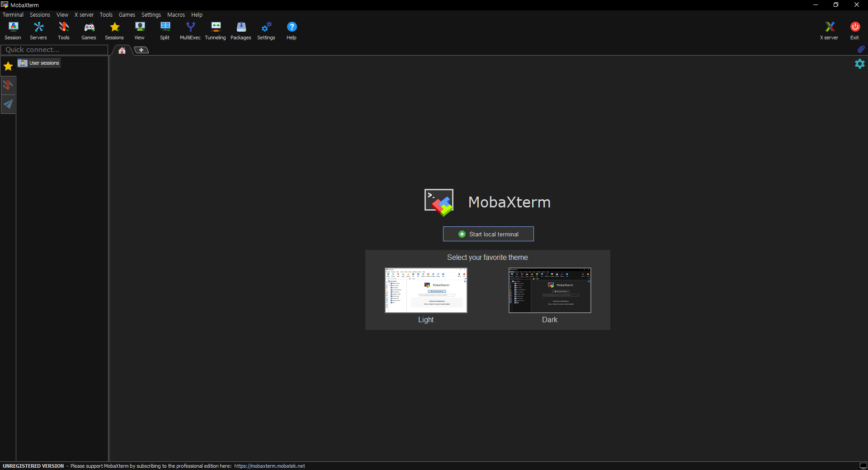Open the Session toolbar icon

coord(13,31)
